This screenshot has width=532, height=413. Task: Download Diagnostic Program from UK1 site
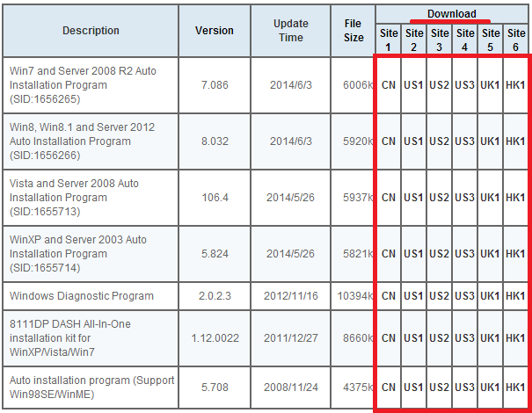[x=490, y=296]
